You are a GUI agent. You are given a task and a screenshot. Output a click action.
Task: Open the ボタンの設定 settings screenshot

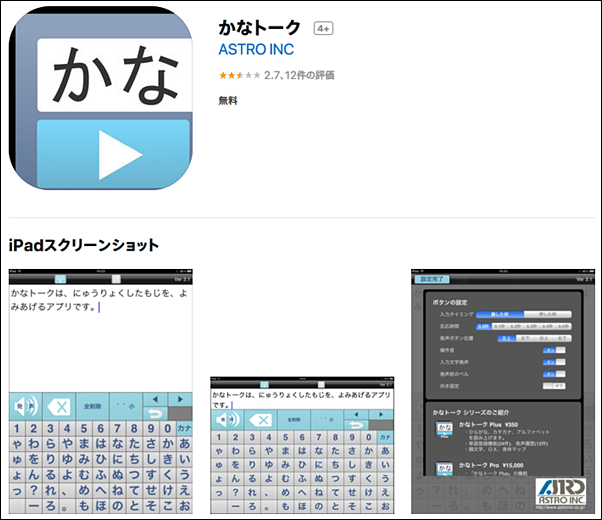[x=503, y=391]
